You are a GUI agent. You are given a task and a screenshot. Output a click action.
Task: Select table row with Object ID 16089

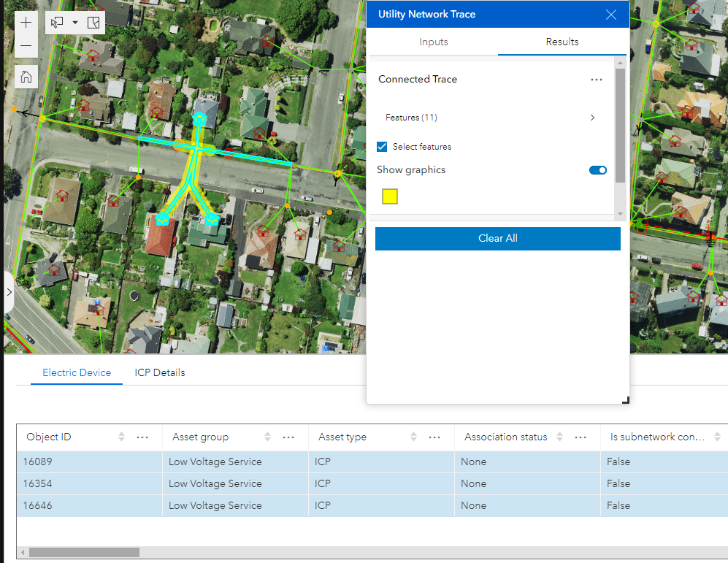(x=372, y=461)
